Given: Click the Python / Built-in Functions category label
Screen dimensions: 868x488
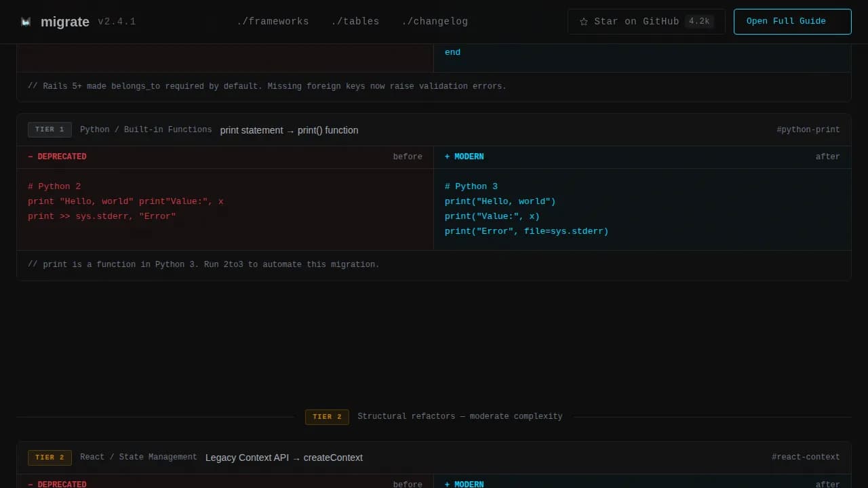Looking at the screenshot, I should [x=146, y=130].
